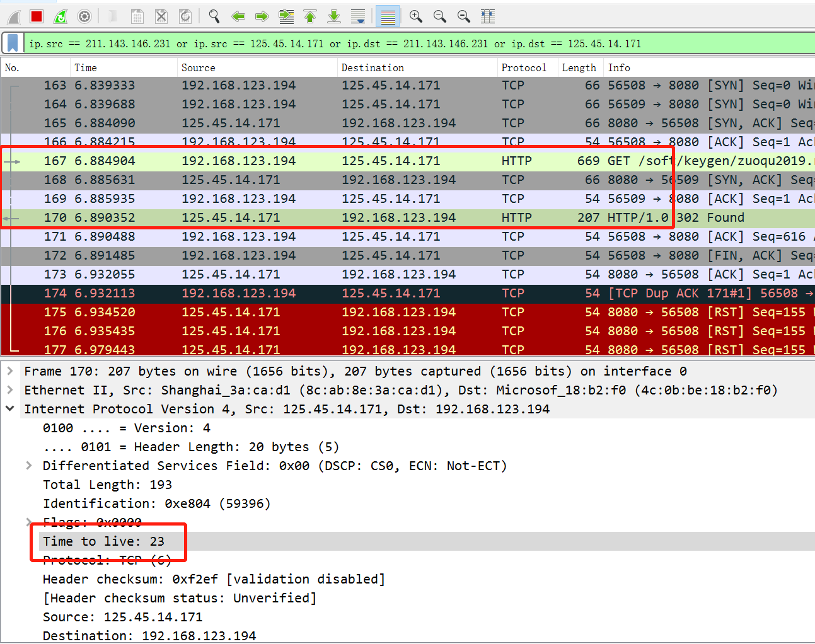Select packet 168 at 6.885631

408,180
